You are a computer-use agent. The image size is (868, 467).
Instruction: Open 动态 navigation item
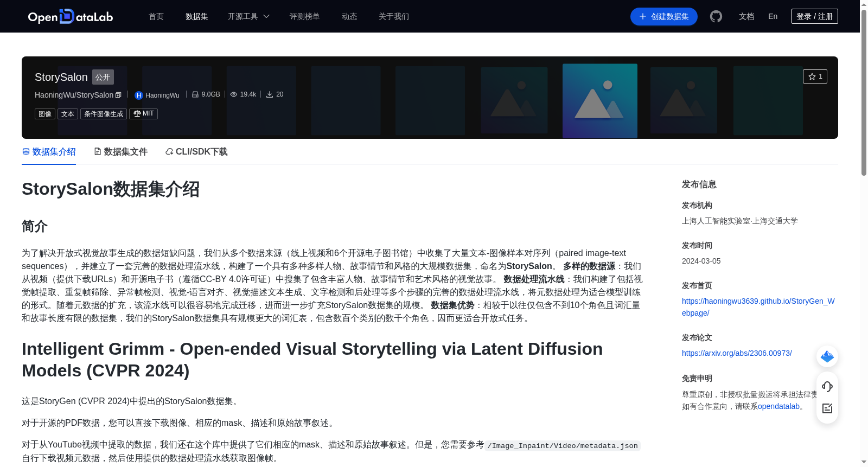[349, 16]
